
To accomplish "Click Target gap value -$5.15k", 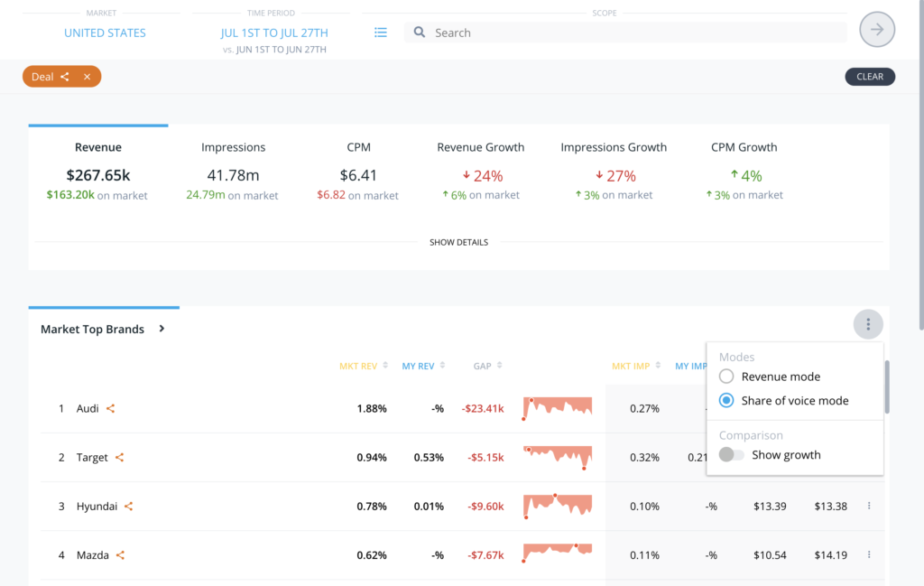I will [x=485, y=458].
